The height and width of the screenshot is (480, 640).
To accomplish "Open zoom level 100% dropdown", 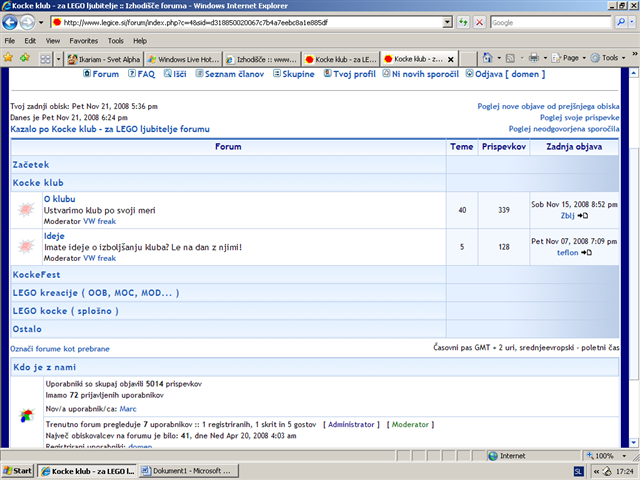I will 624,456.
